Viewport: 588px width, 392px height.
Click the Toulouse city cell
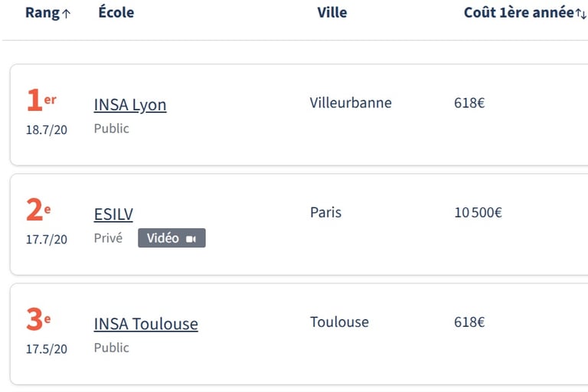[339, 322]
